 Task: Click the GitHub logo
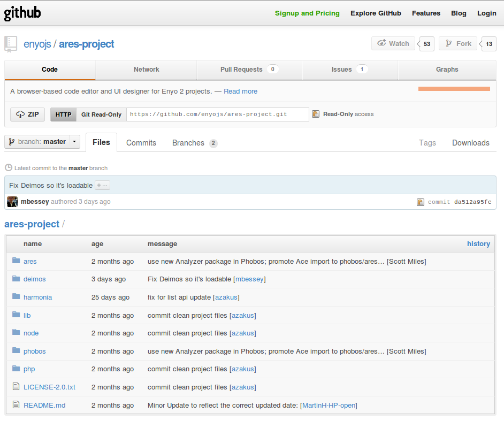coord(22,13)
